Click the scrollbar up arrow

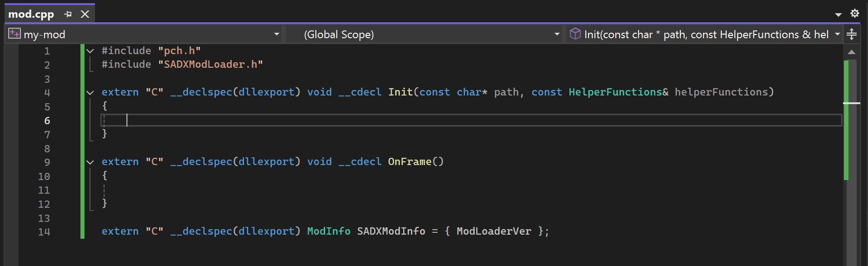[x=852, y=52]
